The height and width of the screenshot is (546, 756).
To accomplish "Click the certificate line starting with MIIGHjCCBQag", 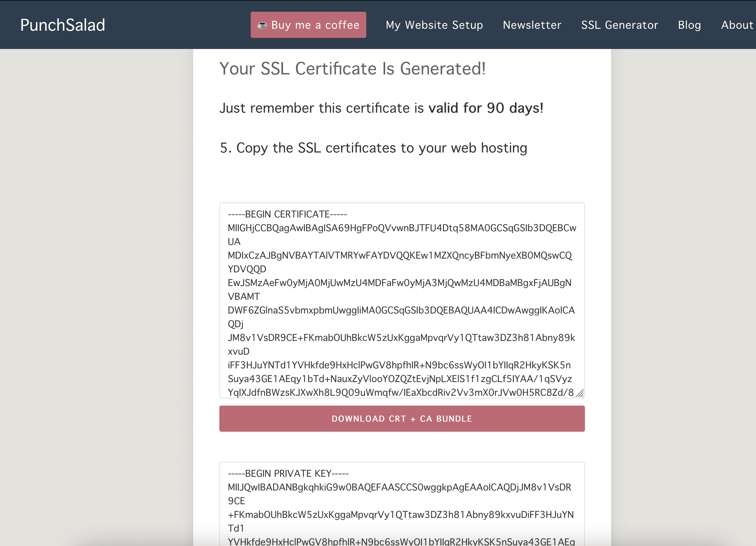I will (402, 228).
